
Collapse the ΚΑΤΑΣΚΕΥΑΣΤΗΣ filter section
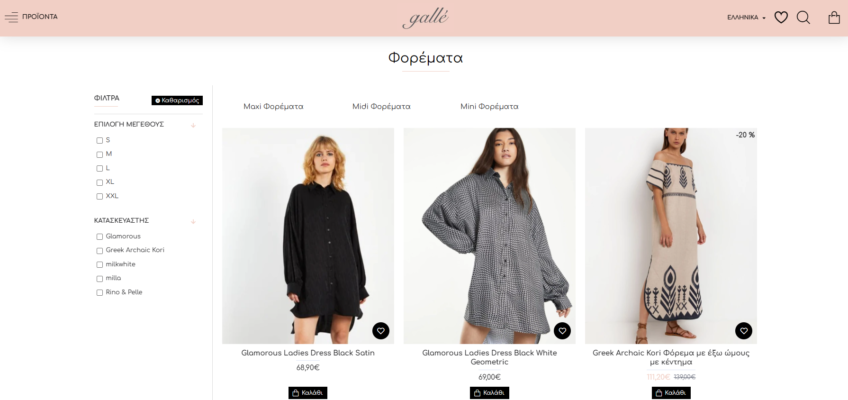point(193,222)
